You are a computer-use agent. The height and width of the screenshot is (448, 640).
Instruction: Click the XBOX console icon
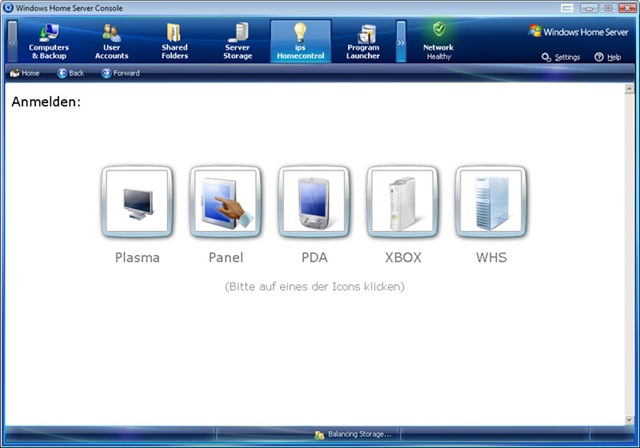tap(403, 202)
